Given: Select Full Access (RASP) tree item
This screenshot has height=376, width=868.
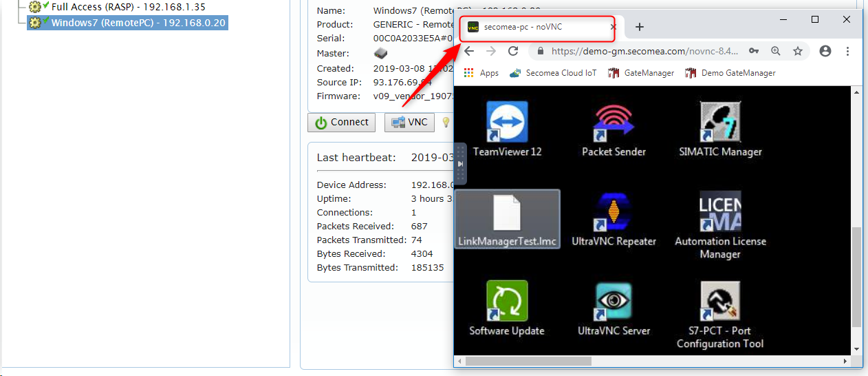Looking at the screenshot, I should click(x=117, y=7).
